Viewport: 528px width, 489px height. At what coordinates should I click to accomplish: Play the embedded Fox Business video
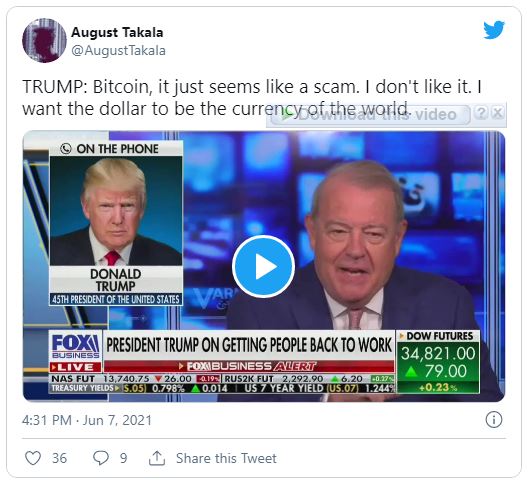tap(263, 266)
